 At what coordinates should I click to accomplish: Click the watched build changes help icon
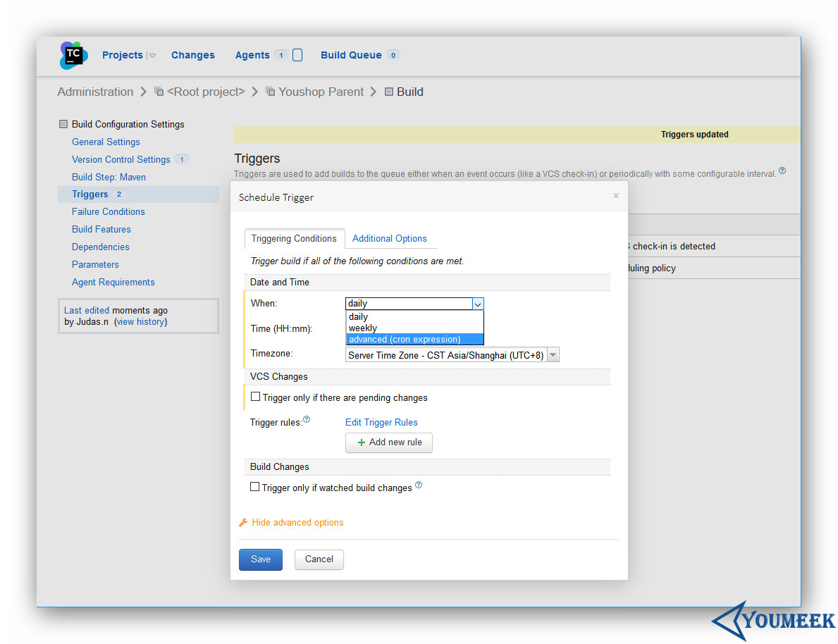click(419, 485)
